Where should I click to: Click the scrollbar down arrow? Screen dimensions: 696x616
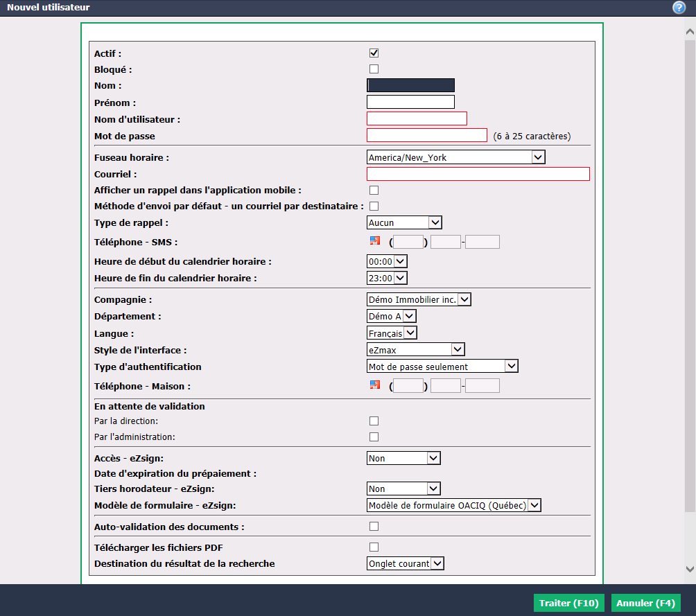pyautogui.click(x=690, y=568)
